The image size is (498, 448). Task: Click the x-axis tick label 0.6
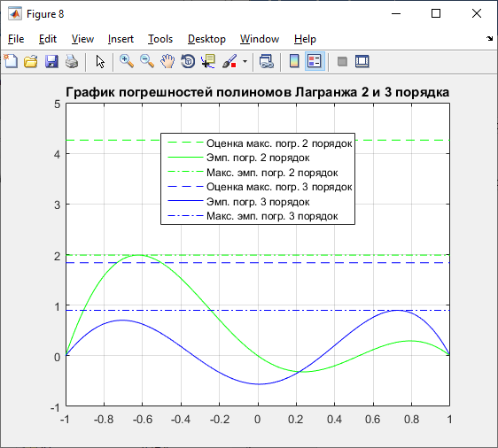[x=372, y=420]
